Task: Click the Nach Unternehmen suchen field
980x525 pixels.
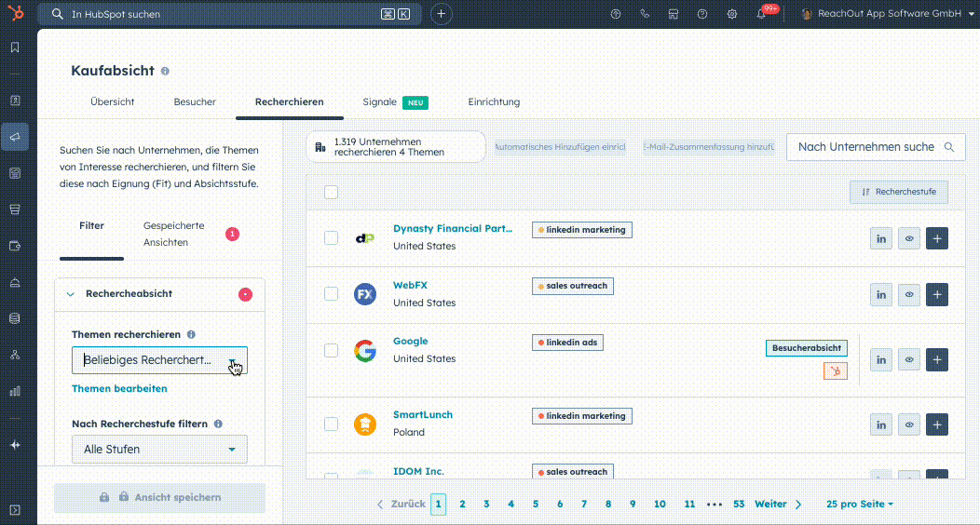Action: point(865,147)
